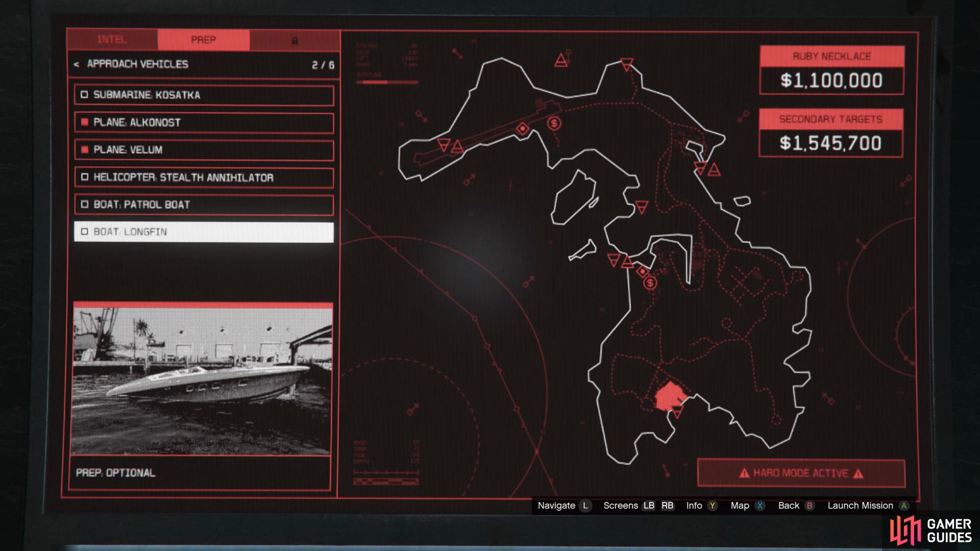Click the dock dollar sign marker

(650, 283)
